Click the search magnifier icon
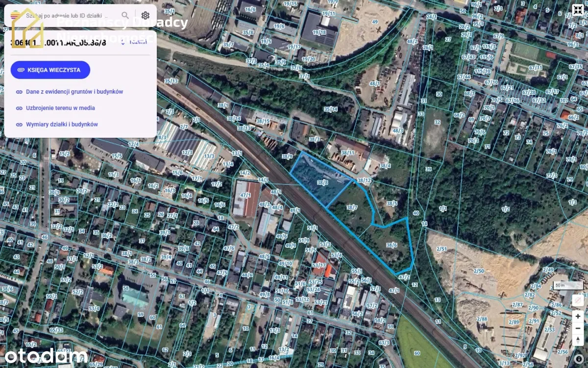The width and height of the screenshot is (588, 368). point(126,16)
